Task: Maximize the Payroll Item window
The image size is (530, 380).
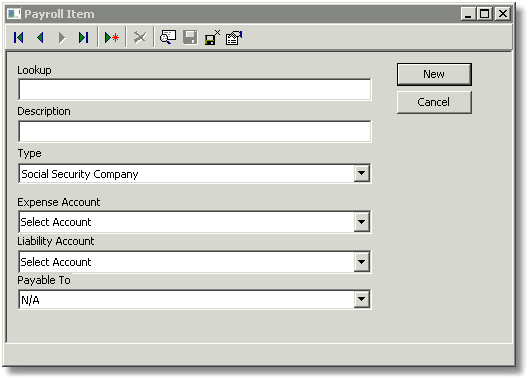Action: coord(485,14)
